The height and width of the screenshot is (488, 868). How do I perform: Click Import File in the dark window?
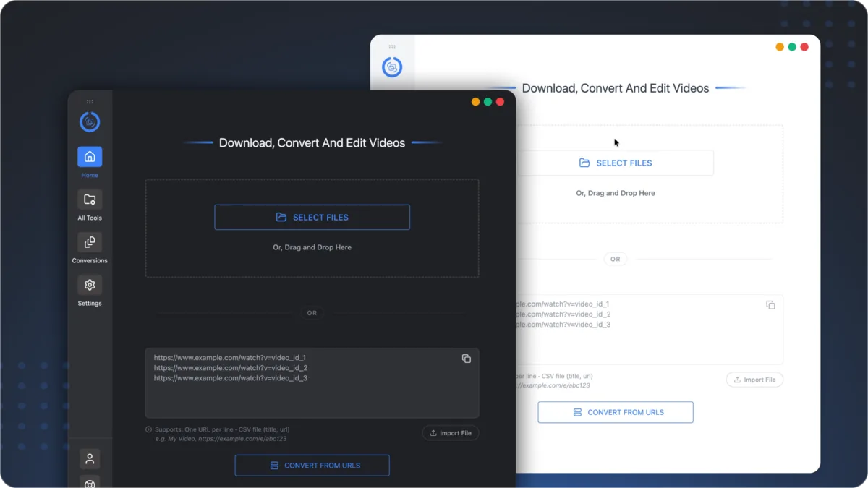pyautogui.click(x=451, y=433)
